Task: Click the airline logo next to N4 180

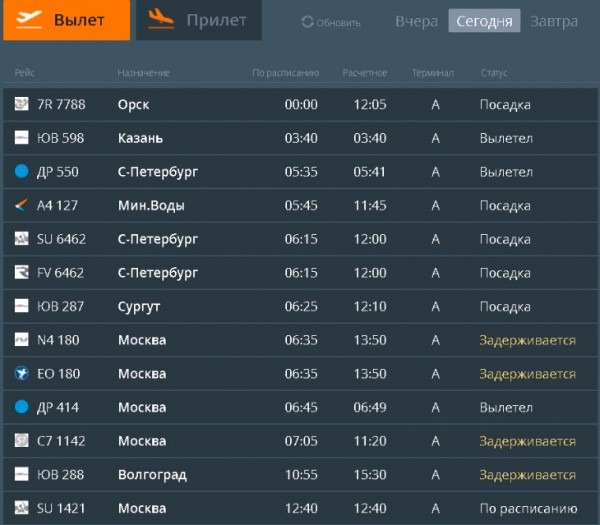Action: click(22, 340)
